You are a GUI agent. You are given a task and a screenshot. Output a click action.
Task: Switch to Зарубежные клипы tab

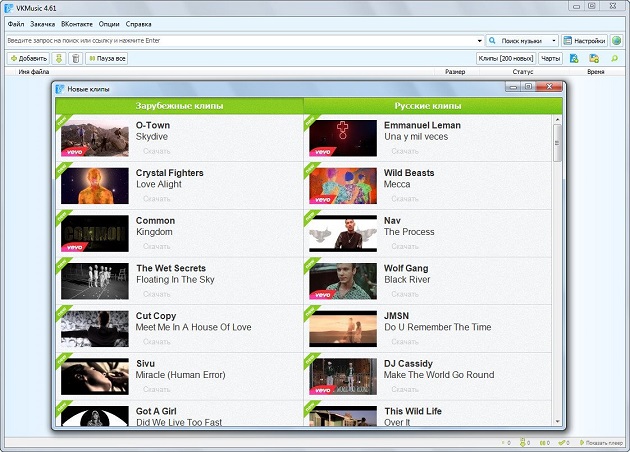(x=179, y=106)
